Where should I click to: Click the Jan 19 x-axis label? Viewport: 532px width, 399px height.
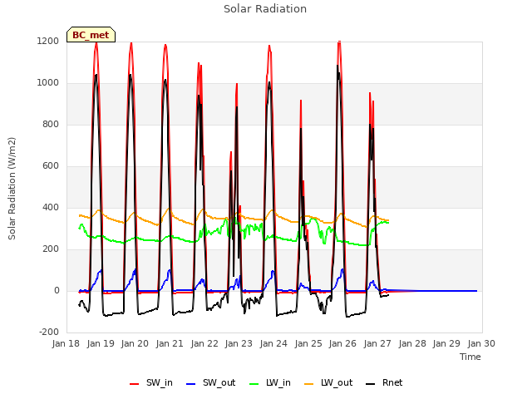coord(101,343)
